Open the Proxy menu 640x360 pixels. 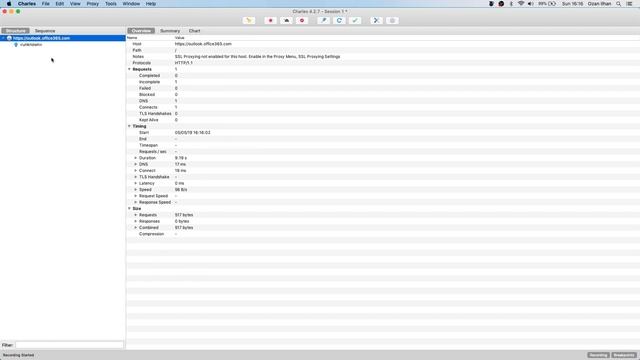click(93, 4)
